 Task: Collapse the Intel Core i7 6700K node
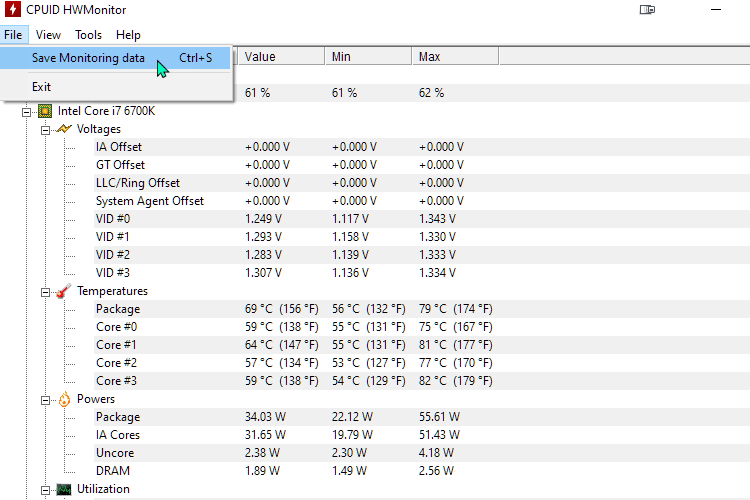(26, 112)
